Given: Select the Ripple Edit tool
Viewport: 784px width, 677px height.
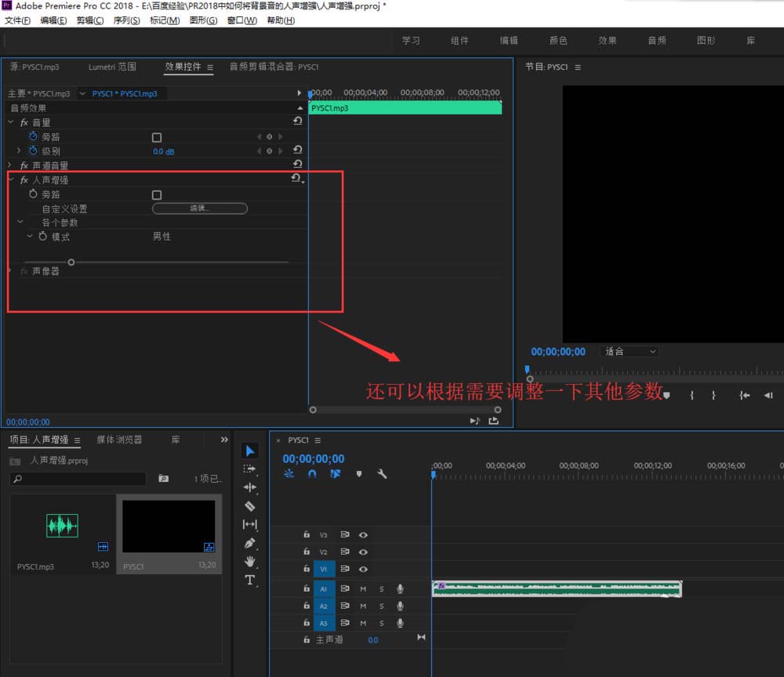Looking at the screenshot, I should (x=249, y=487).
